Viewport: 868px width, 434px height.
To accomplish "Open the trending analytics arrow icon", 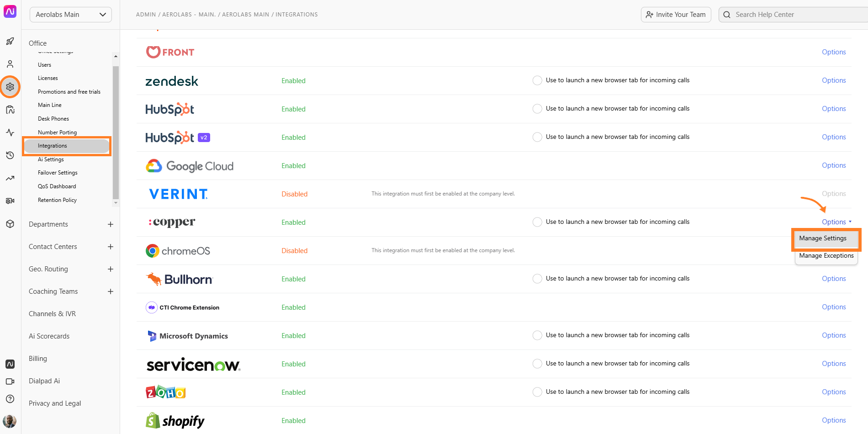I will tap(10, 178).
